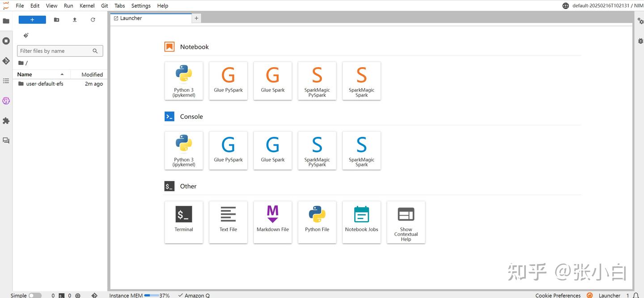Sort files by Name column

pyautogui.click(x=25, y=74)
